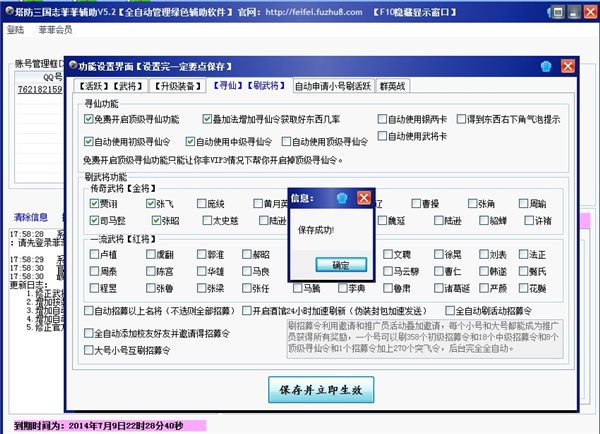The width and height of the screenshot is (600, 434).
Task: Click QQ account 762182159 in account list
Action: point(40,90)
